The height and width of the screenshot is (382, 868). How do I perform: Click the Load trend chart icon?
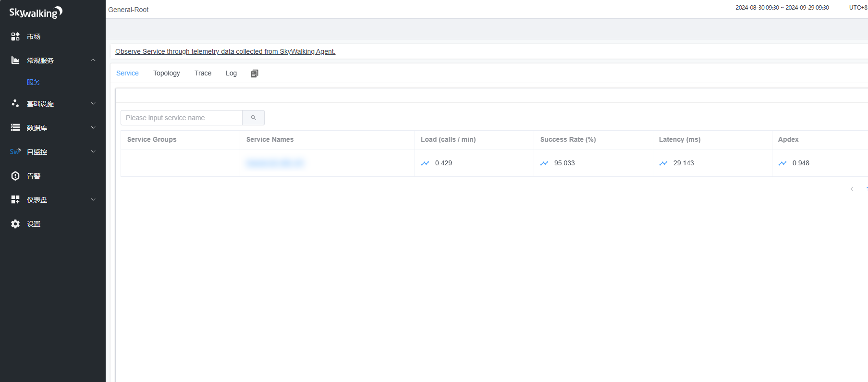(425, 163)
